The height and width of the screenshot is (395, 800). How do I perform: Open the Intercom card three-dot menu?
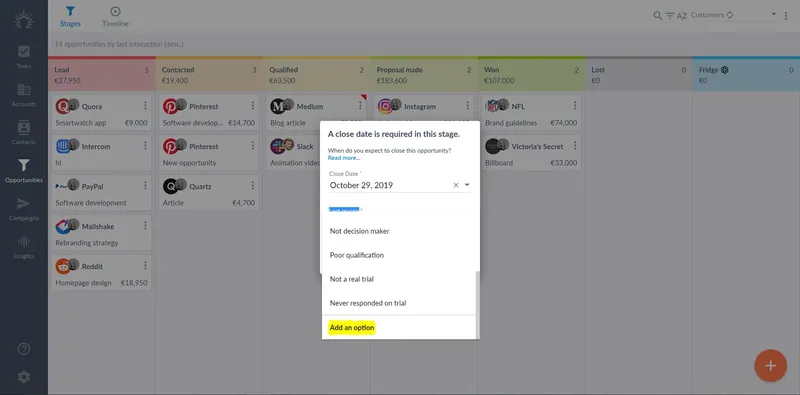(145, 146)
